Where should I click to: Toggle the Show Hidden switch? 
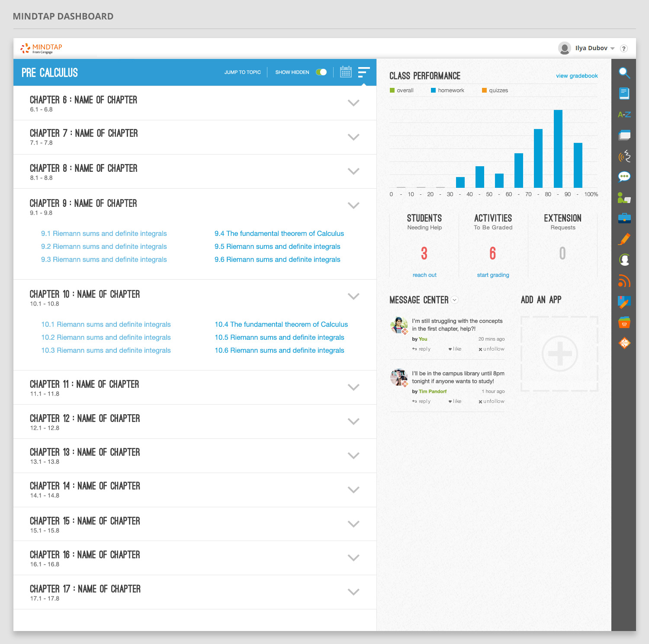pos(321,72)
